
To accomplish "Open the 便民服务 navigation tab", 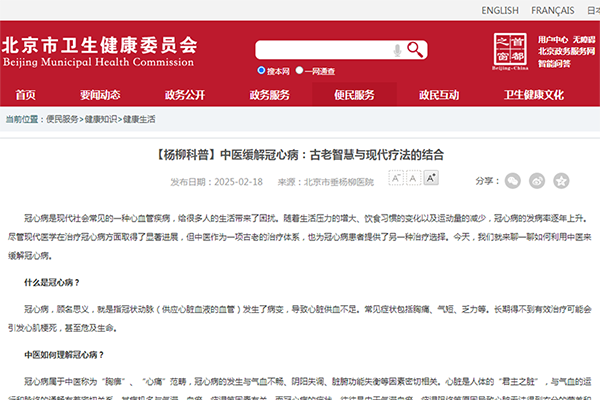I will pyautogui.click(x=354, y=95).
